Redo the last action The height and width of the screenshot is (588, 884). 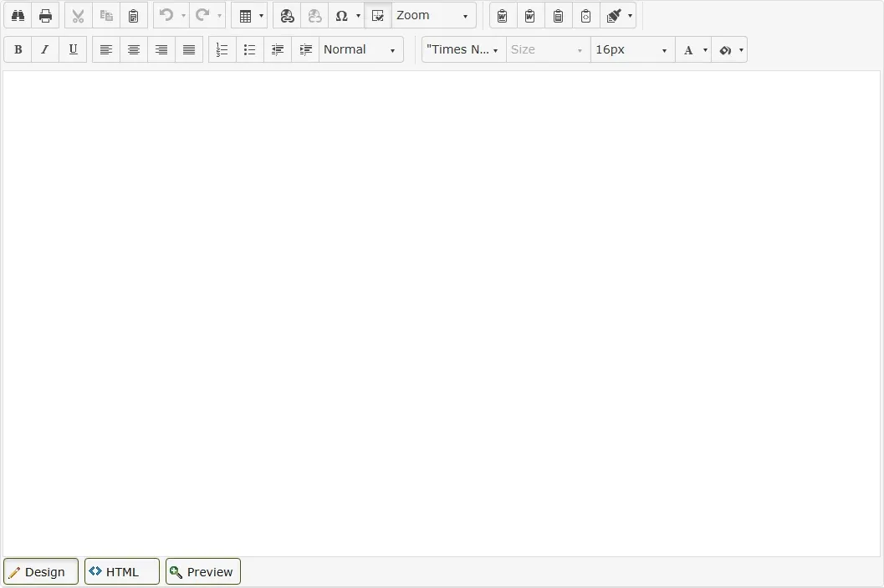tap(202, 16)
